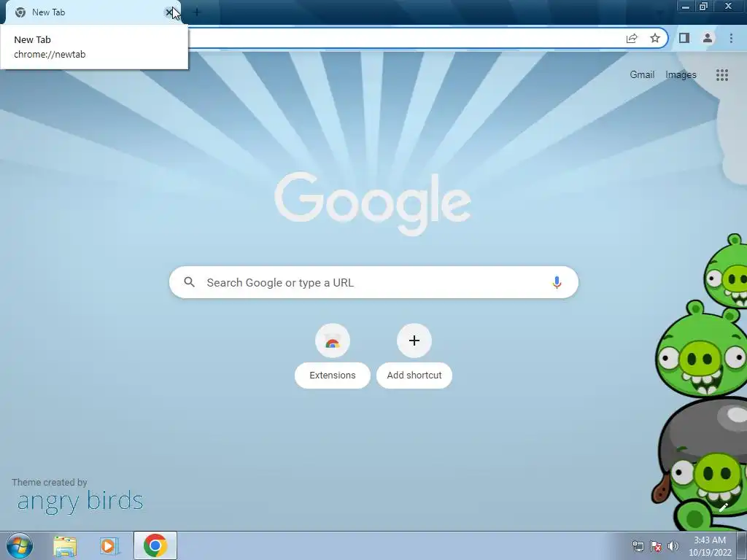This screenshot has height=560, width=747.
Task: Click the address bar
Action: pos(405,38)
